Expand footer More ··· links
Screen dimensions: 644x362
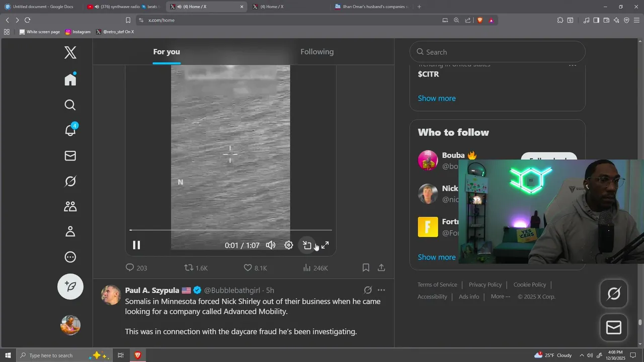500,297
